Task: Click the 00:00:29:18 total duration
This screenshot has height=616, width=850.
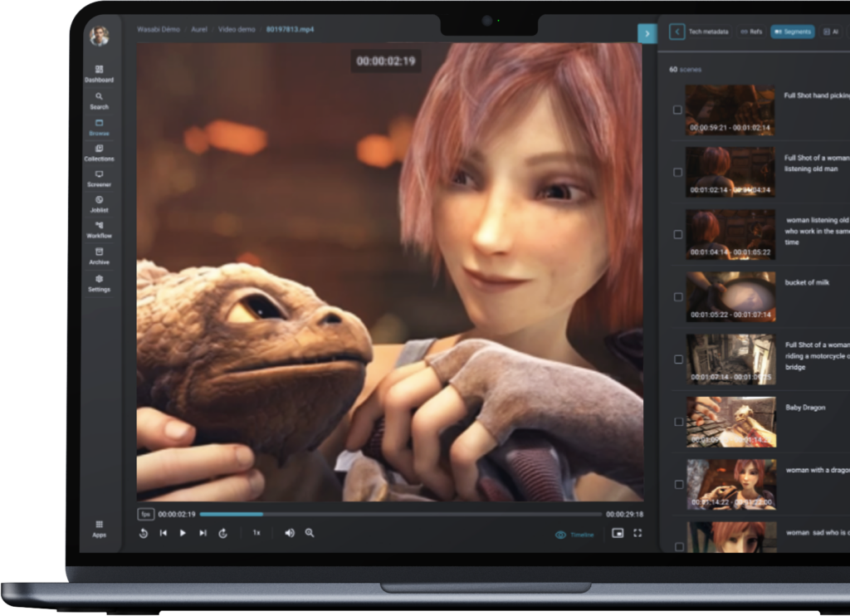Action: point(624,514)
